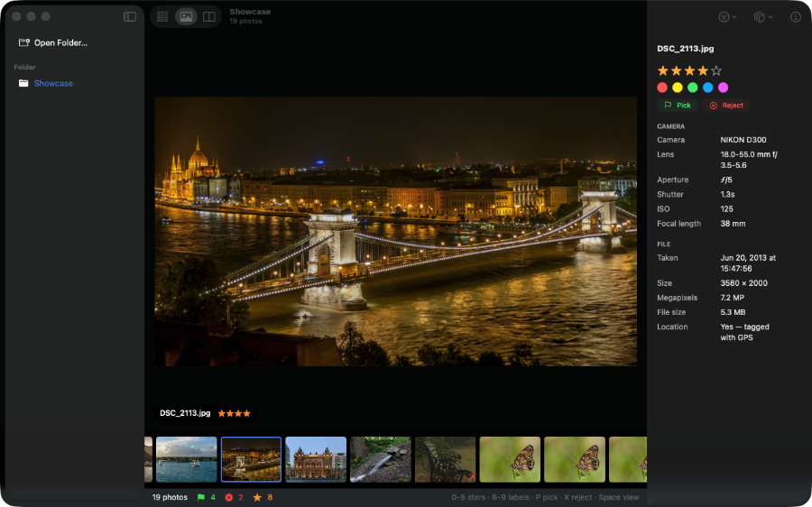Flag the photo as Pick
812x507 pixels.
click(x=678, y=106)
